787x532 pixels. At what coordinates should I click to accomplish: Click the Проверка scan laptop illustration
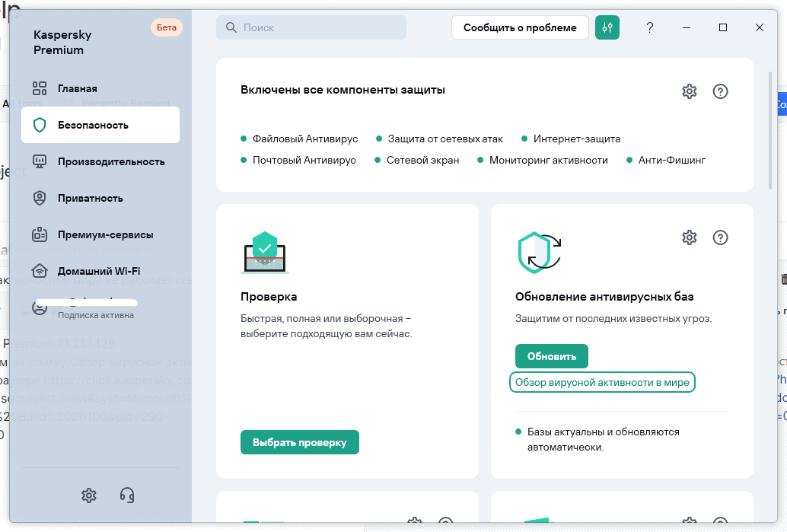pos(265,252)
